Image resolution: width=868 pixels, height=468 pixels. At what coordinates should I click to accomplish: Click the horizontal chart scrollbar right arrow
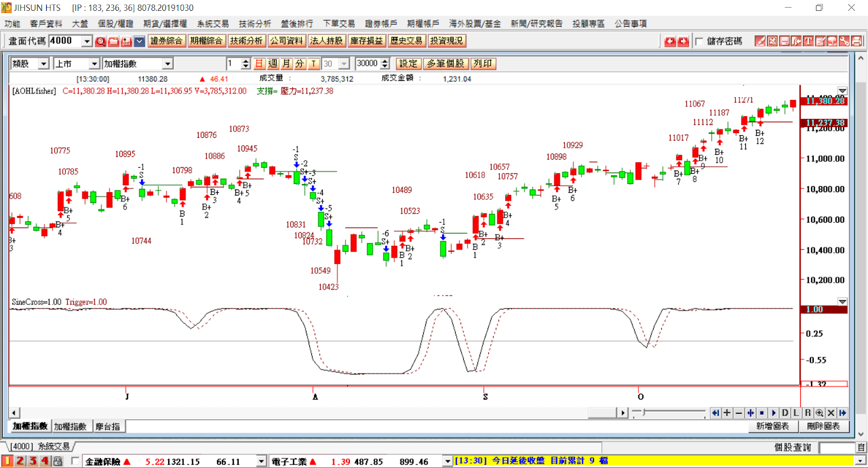(623, 413)
